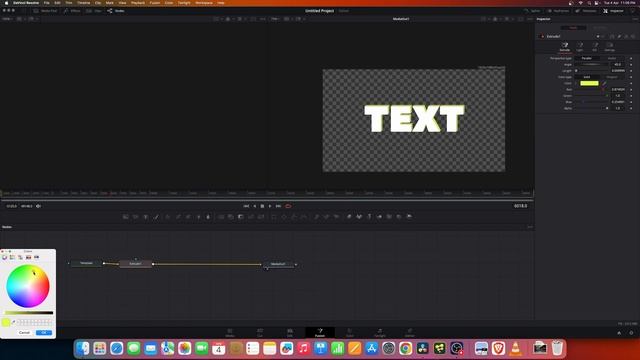The width and height of the screenshot is (640, 360).
Task: Set Perspective type to Parallel
Action: 587,58
